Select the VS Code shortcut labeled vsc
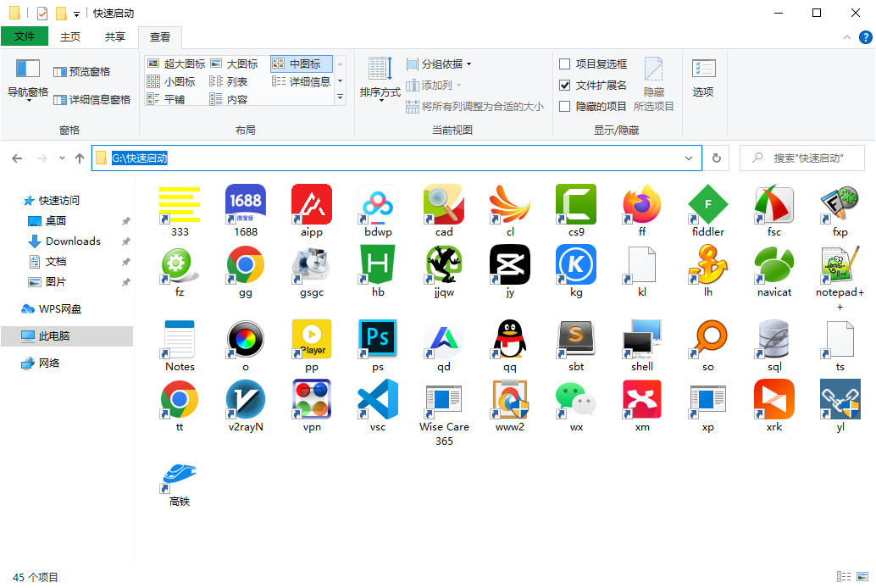Viewport: 876px width, 588px height. point(378,401)
